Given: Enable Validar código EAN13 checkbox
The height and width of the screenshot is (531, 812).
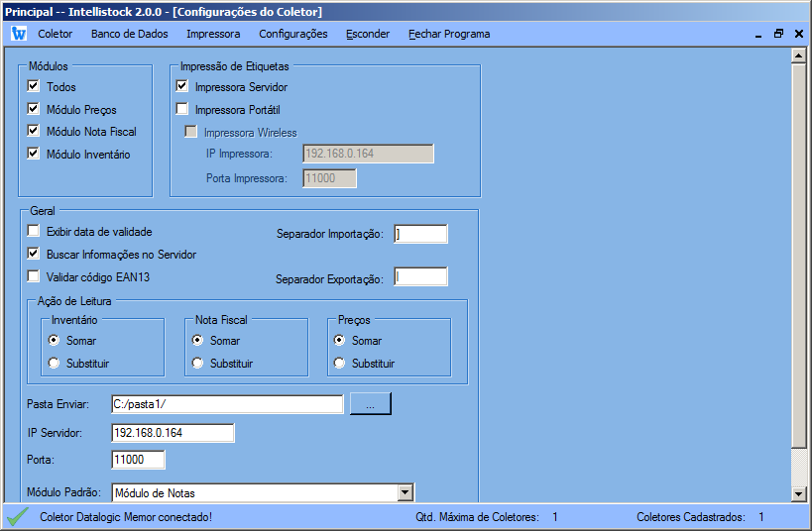Looking at the screenshot, I should [x=33, y=276].
